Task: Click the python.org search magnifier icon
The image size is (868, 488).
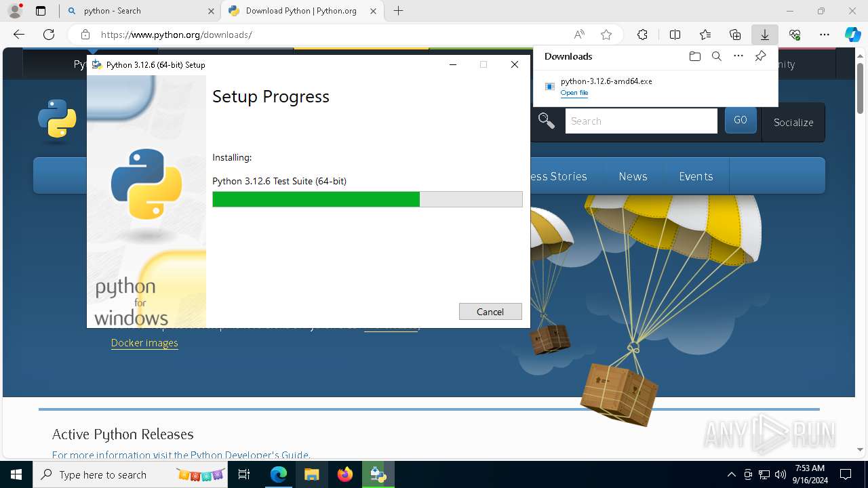Action: tap(547, 121)
